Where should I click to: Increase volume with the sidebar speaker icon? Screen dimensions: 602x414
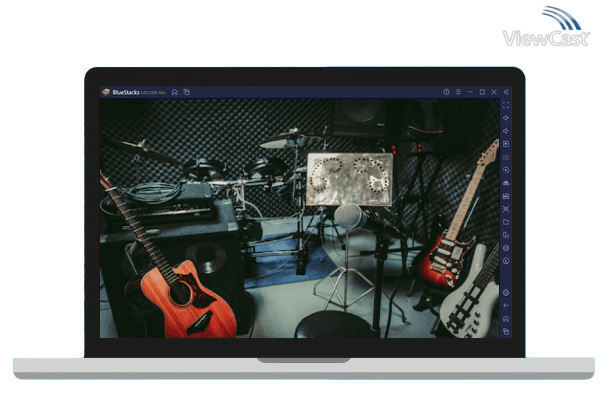click(506, 118)
